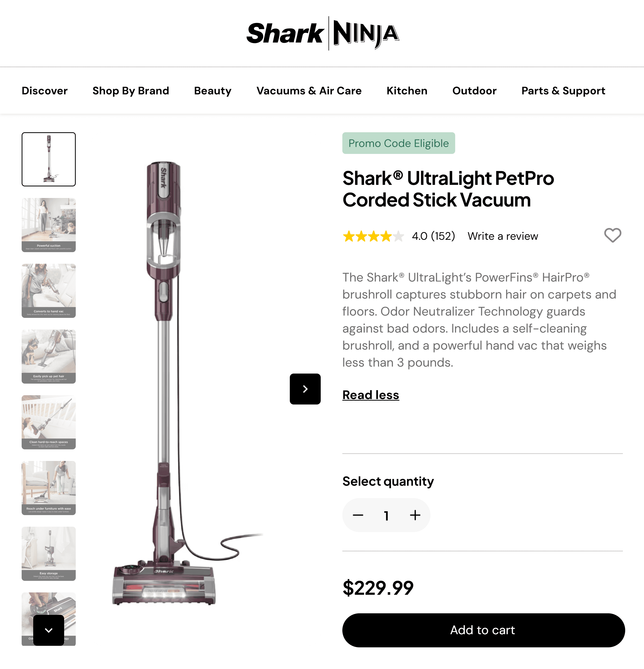The height and width of the screenshot is (669, 644).
Task: Open Write a review
Action: click(x=503, y=236)
